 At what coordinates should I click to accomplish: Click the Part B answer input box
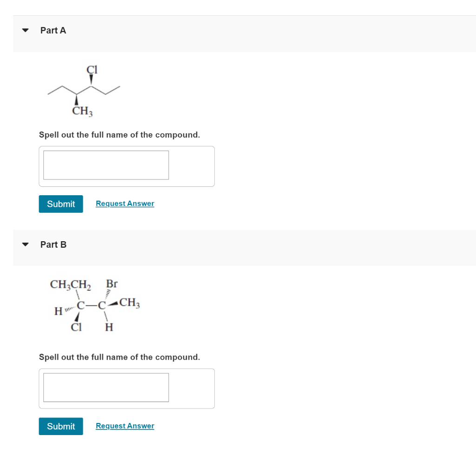(106, 387)
